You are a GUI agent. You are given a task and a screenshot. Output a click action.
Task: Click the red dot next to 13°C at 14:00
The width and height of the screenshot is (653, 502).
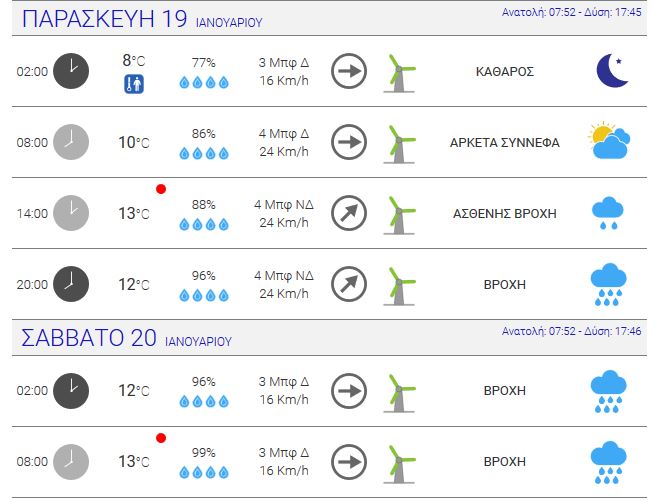(x=161, y=189)
